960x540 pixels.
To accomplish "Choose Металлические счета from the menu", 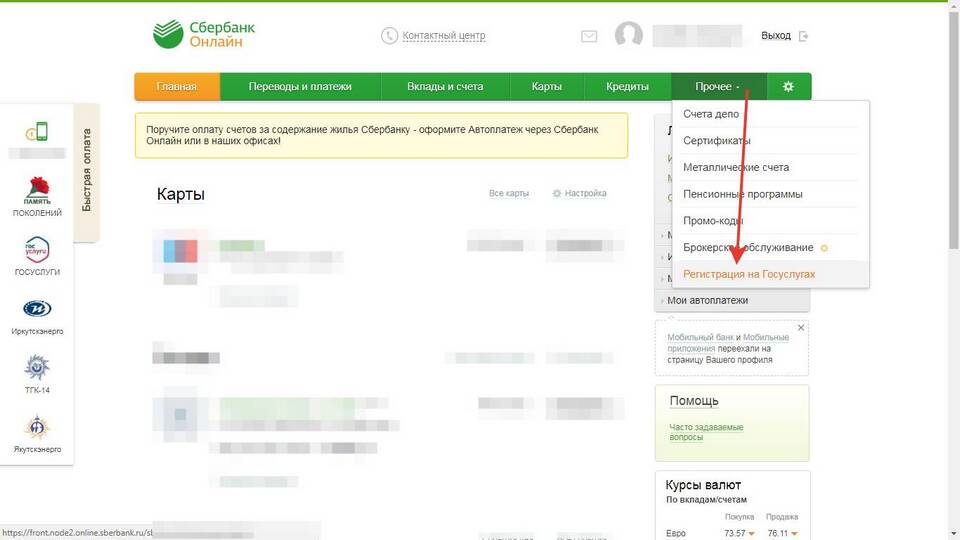I will coord(736,167).
